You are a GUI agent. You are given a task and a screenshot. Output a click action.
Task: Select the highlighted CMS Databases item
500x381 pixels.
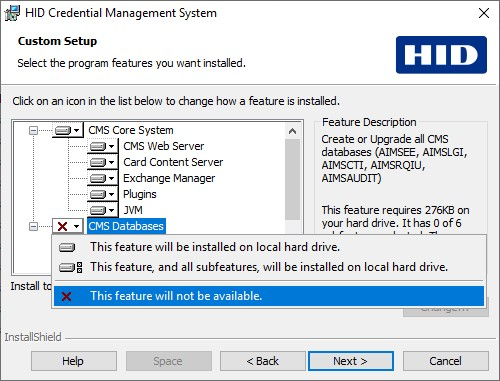pyautogui.click(x=126, y=226)
